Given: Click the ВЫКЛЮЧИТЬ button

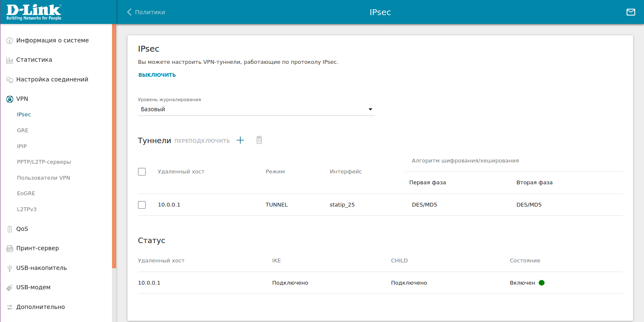Looking at the screenshot, I should [x=157, y=75].
